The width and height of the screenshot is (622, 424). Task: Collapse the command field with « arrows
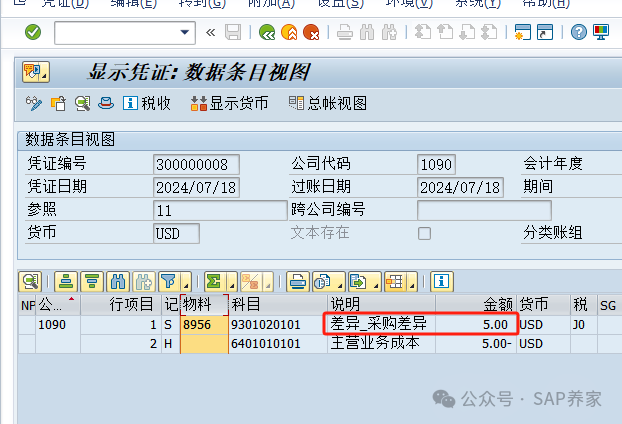tap(211, 33)
